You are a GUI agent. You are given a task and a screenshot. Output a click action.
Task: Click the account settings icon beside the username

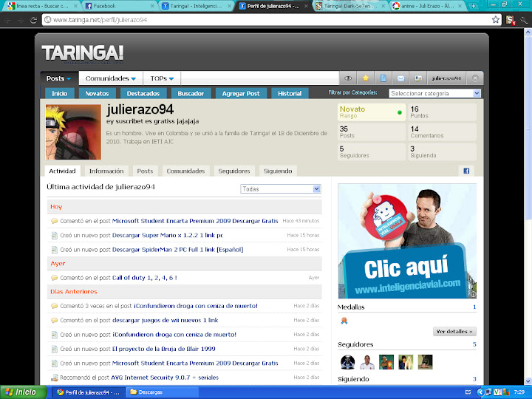(418, 78)
